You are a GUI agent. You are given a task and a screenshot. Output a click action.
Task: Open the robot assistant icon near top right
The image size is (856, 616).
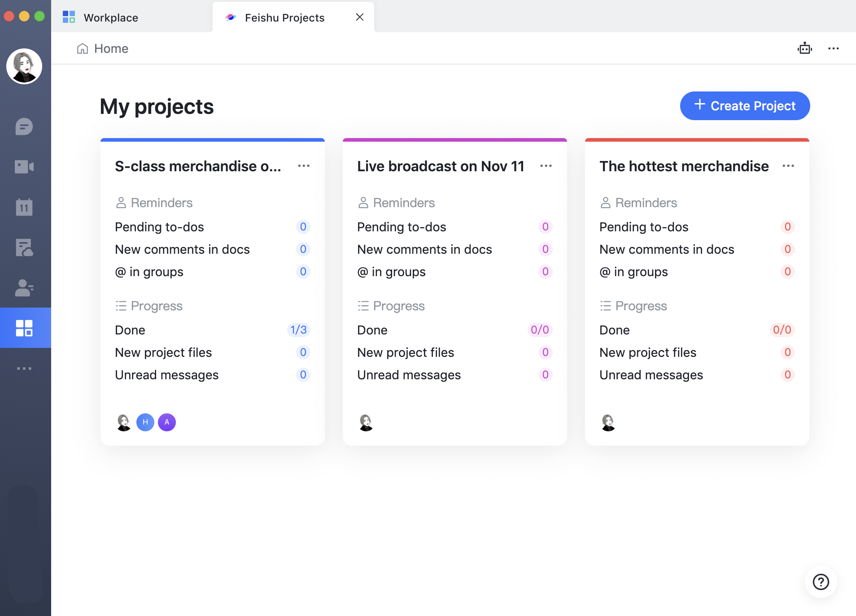point(804,48)
